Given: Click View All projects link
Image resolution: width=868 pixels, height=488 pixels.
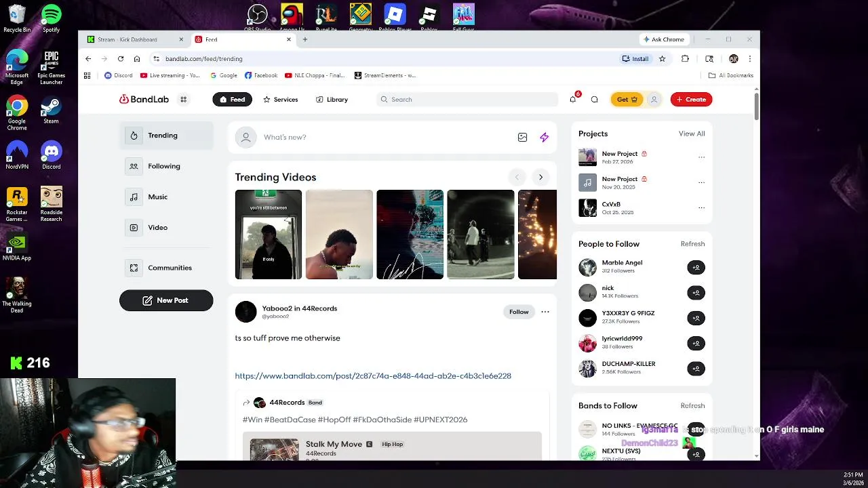Looking at the screenshot, I should [692, 134].
